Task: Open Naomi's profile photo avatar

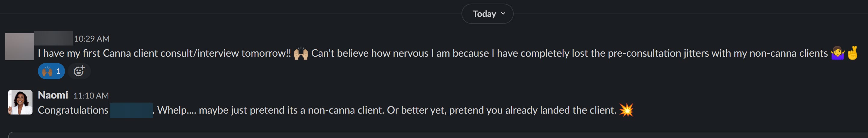Action: (x=20, y=102)
